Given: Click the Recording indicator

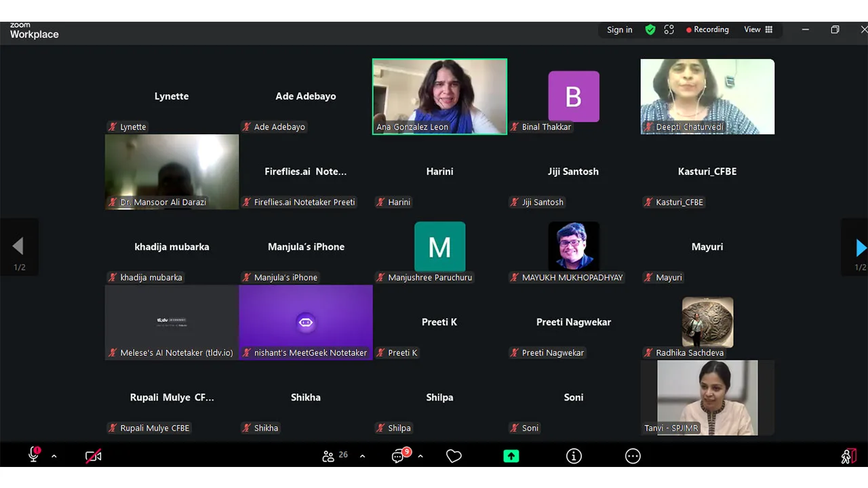Looking at the screenshot, I should click(x=707, y=30).
